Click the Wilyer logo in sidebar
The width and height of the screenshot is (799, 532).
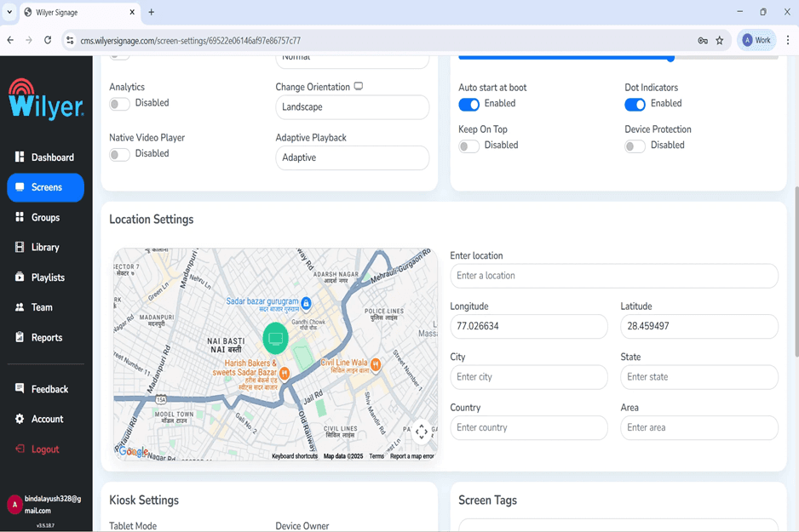[46, 100]
